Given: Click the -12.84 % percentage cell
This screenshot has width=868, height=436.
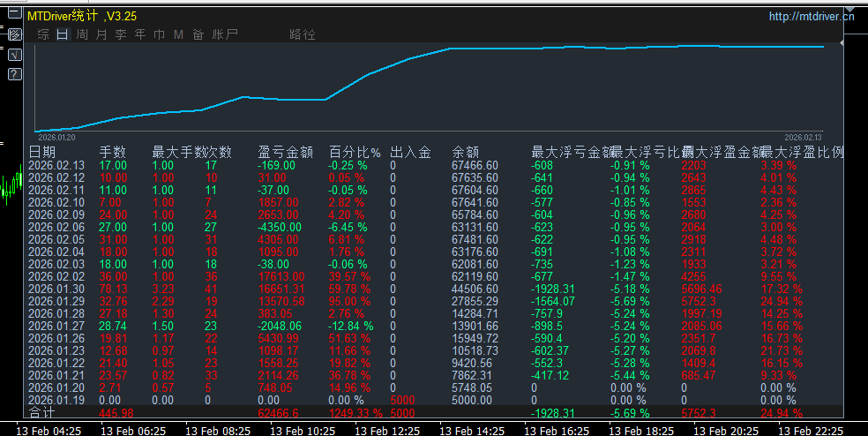Looking at the screenshot, I should (351, 326).
